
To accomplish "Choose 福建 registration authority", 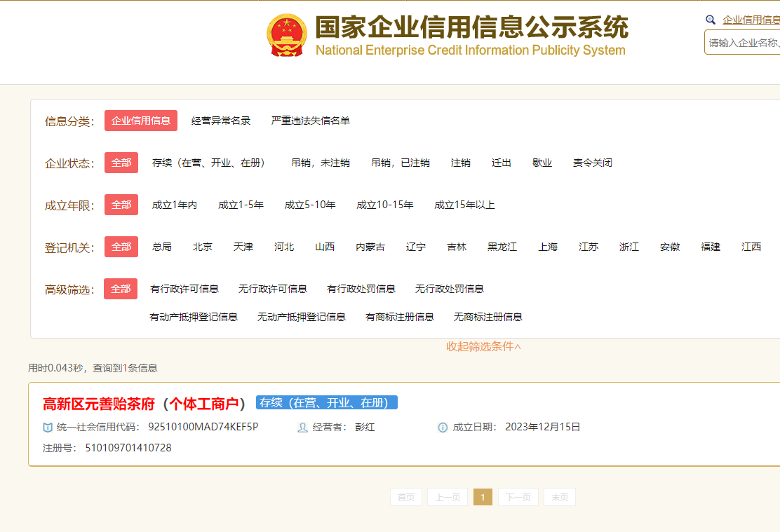I will point(711,247).
